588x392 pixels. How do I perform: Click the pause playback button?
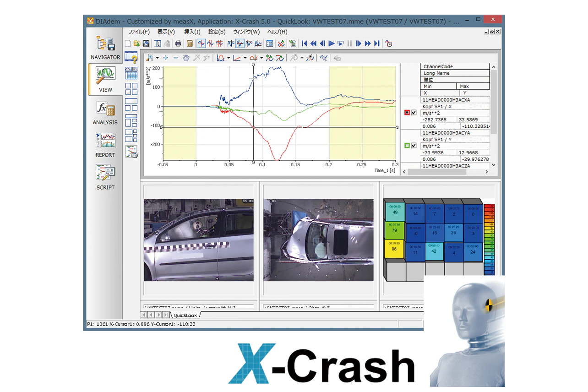coord(350,44)
